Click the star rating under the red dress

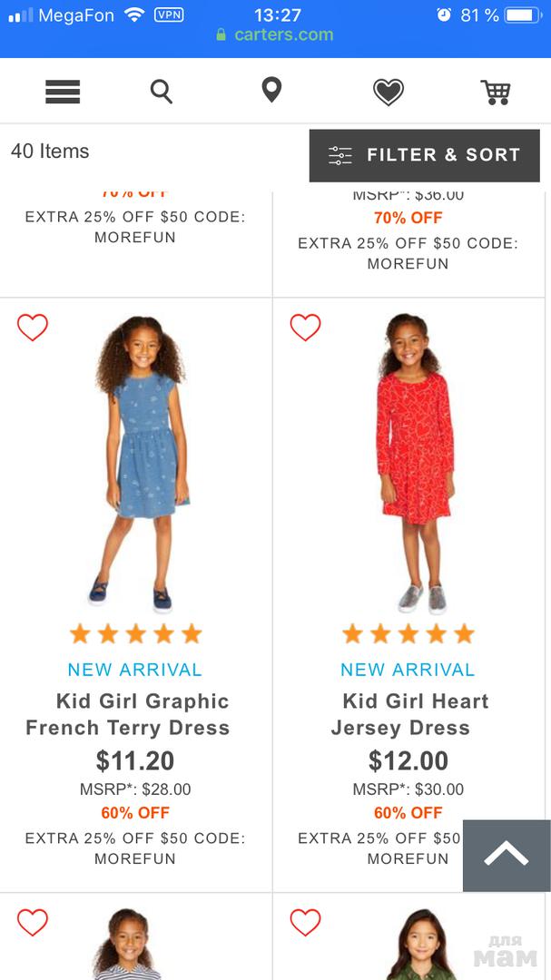[x=408, y=633]
